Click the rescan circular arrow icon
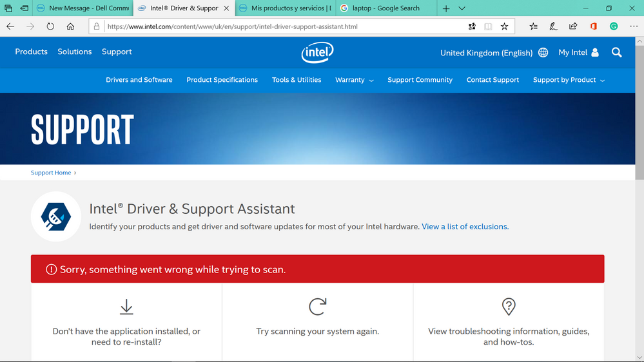This screenshot has height=362, width=644. pyautogui.click(x=317, y=307)
